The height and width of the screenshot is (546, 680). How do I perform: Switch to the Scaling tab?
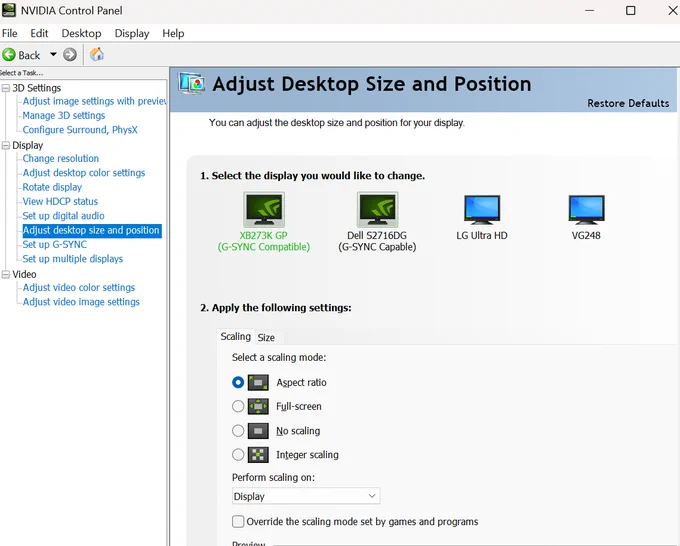[x=235, y=337]
